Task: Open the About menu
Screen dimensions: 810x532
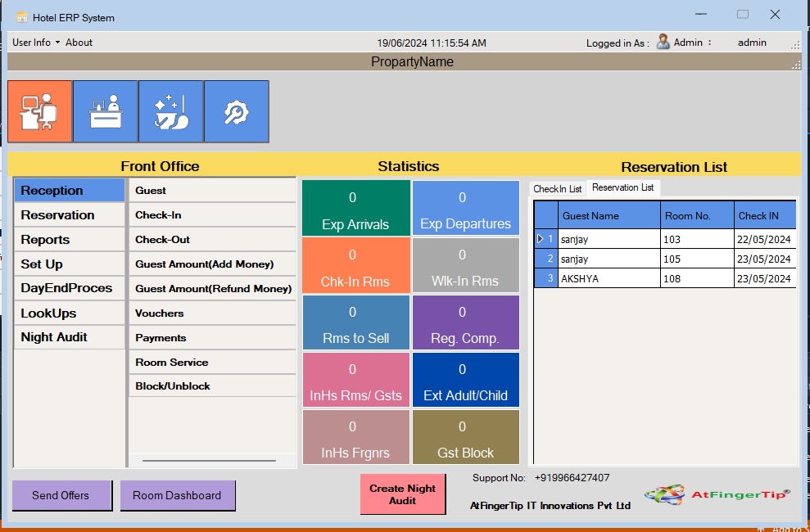Action: click(79, 43)
